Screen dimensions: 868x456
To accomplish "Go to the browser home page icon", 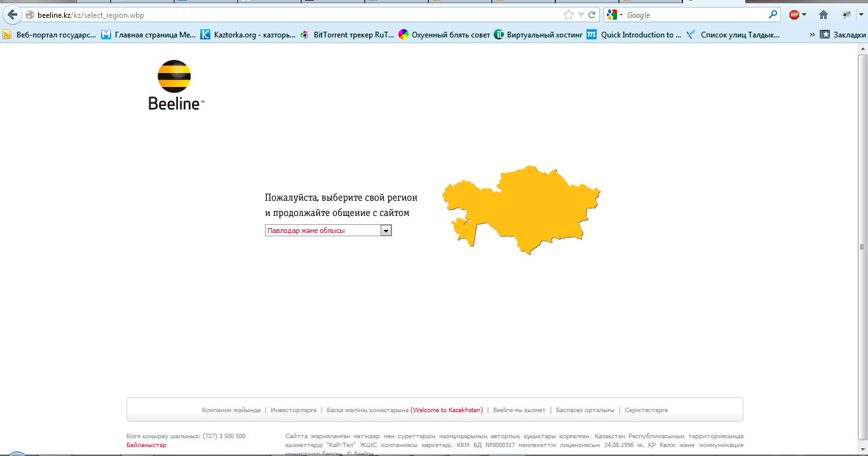I will (824, 15).
